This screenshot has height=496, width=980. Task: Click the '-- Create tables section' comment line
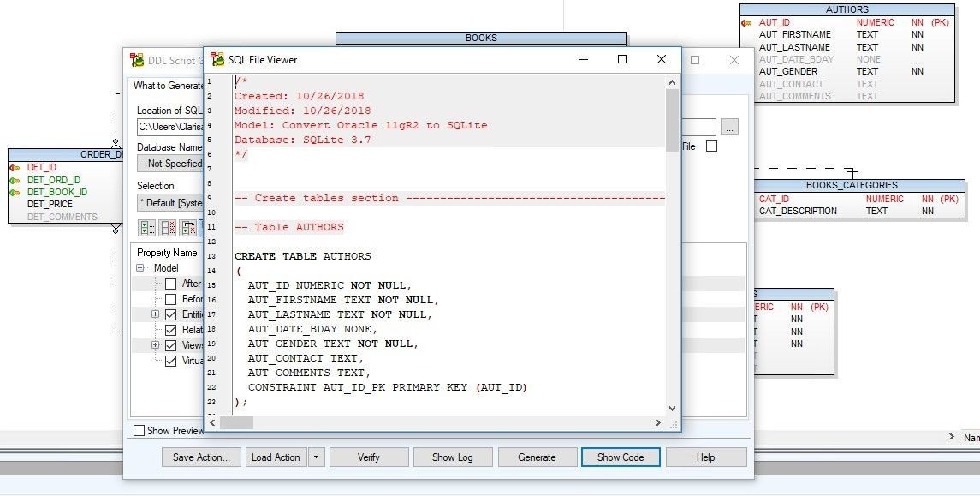point(448,198)
